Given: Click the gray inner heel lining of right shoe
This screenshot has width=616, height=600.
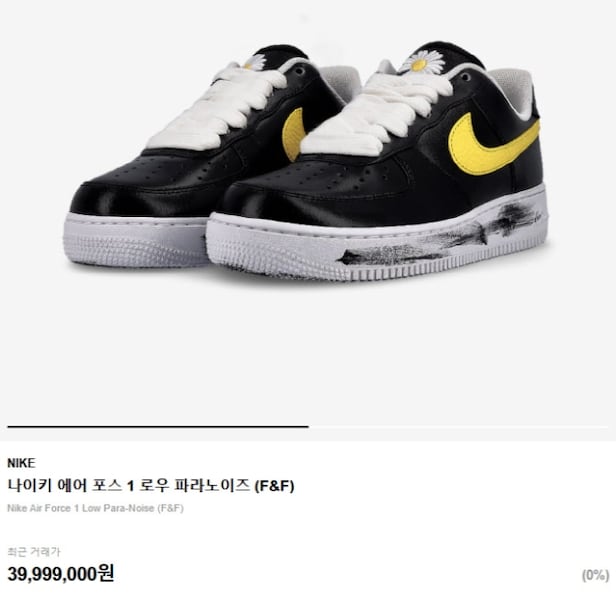Looking at the screenshot, I should tap(511, 90).
